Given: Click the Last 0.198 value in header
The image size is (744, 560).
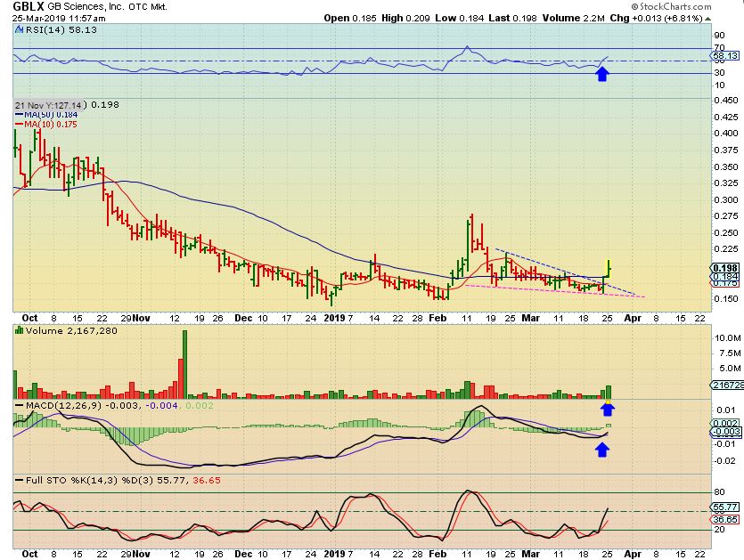Looking at the screenshot, I should click(512, 19).
